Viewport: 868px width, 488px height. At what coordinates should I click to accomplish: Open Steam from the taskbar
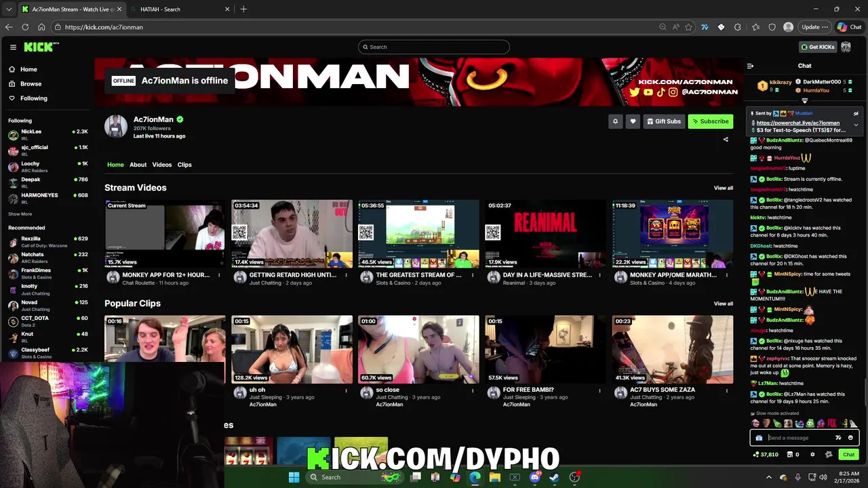click(x=554, y=477)
